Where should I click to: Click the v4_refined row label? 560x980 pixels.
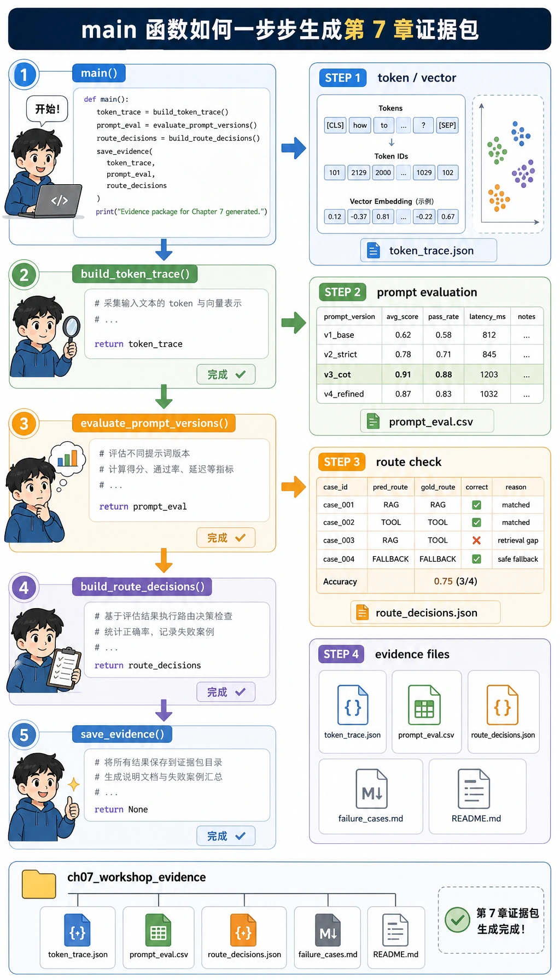(x=344, y=394)
